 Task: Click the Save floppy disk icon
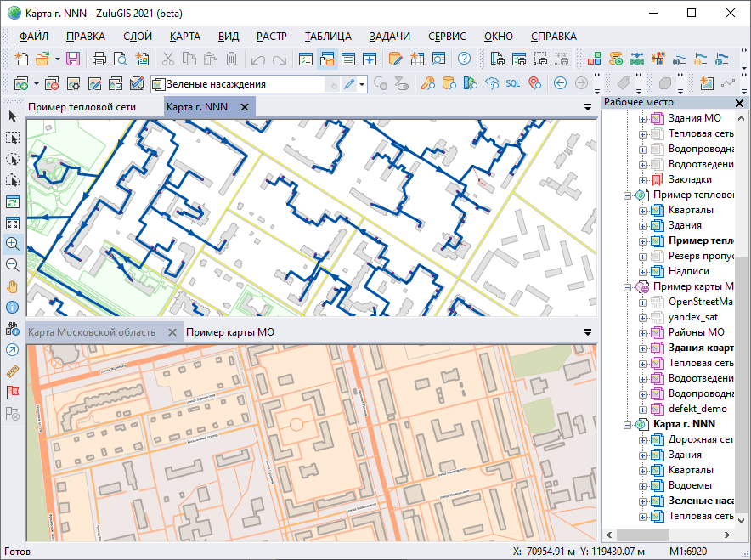(73, 59)
